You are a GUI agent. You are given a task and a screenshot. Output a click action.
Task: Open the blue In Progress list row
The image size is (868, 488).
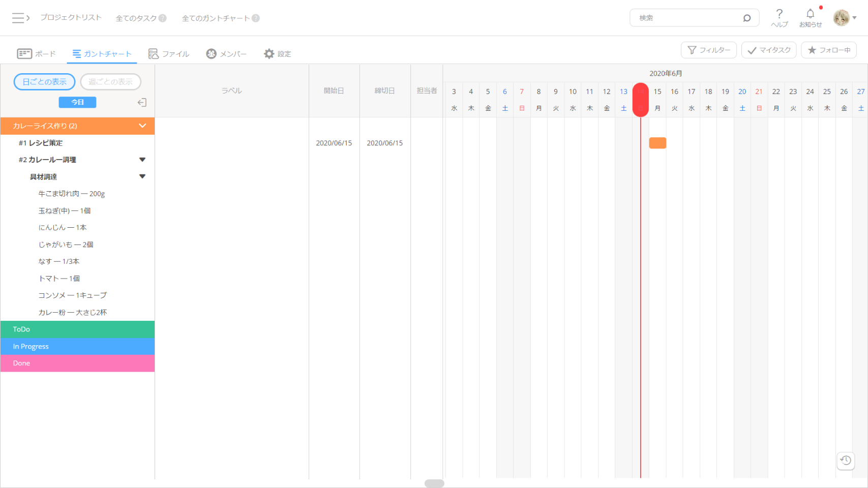click(77, 346)
